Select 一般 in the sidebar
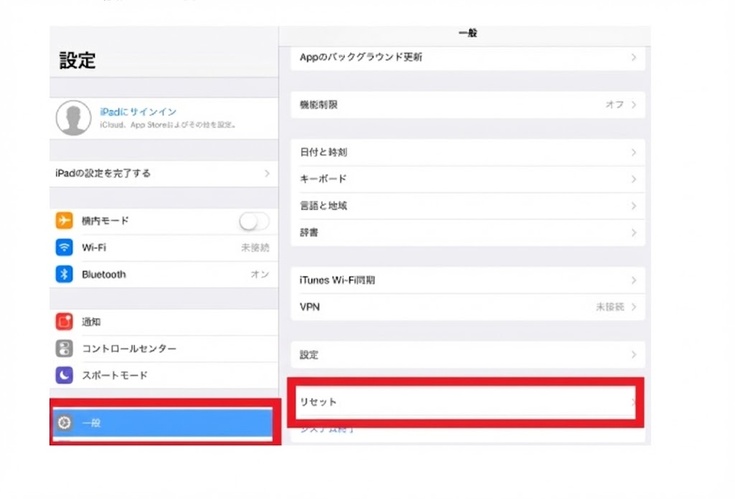 click(x=163, y=423)
